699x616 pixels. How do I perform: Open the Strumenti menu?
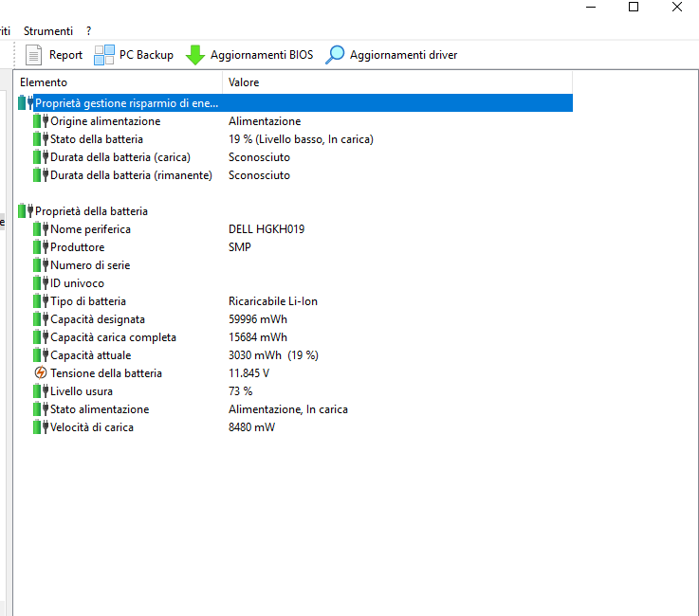(x=47, y=31)
